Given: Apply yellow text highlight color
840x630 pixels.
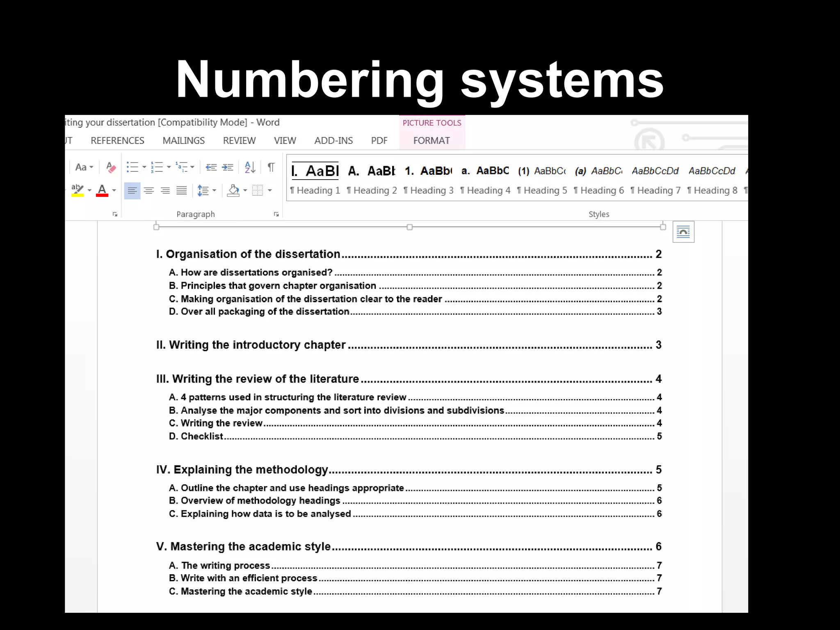Looking at the screenshot, I should point(78,190).
